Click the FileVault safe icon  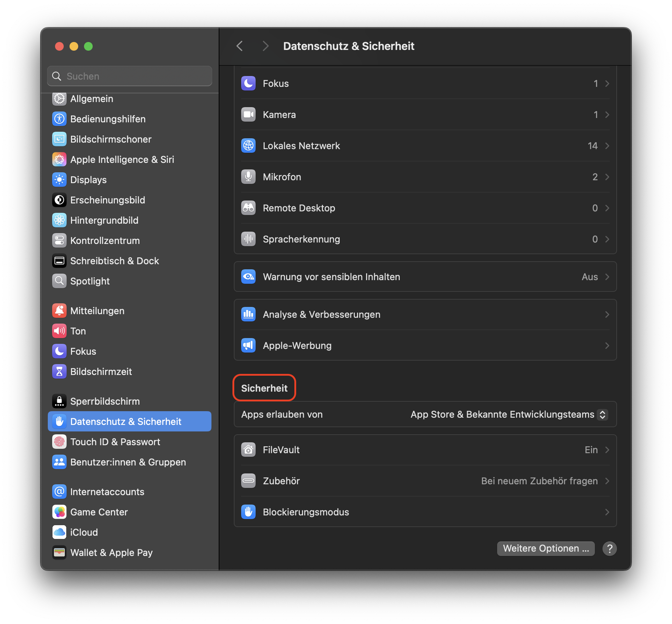pos(248,450)
